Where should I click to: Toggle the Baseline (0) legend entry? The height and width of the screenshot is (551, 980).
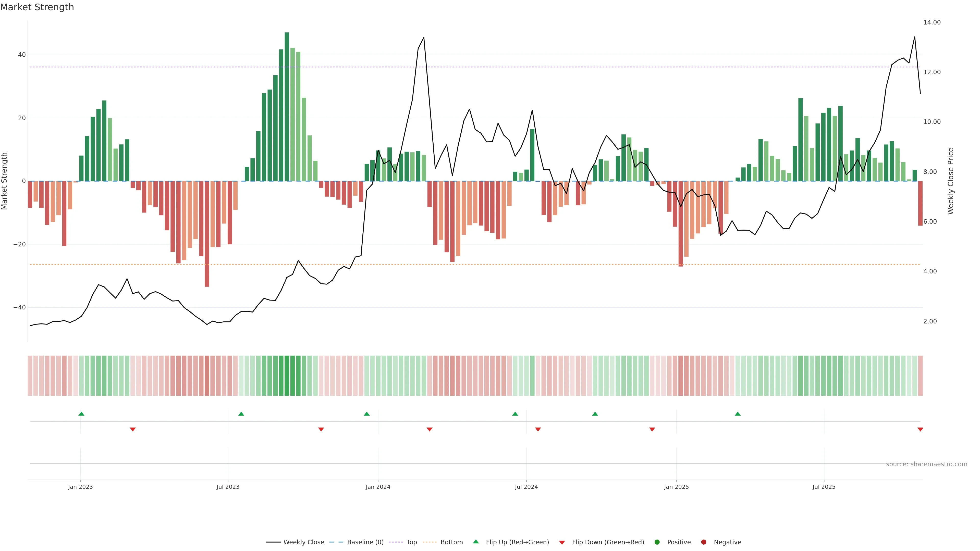pyautogui.click(x=365, y=542)
